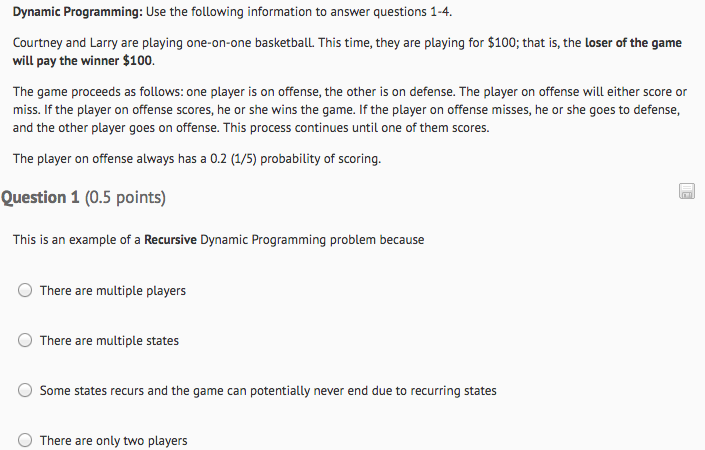705x450 pixels.
Task: Click the save icon beside Question 1
Action: tap(687, 191)
